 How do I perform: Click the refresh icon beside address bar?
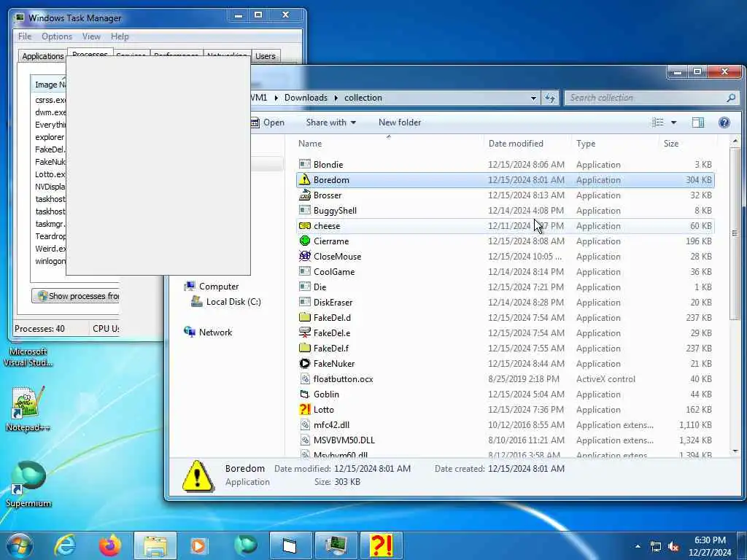coord(550,98)
